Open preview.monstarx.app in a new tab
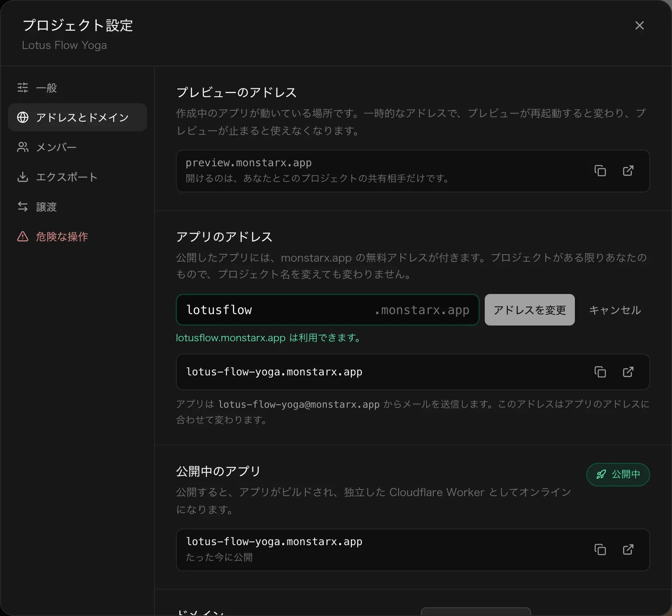Image resolution: width=672 pixels, height=616 pixels. (628, 171)
